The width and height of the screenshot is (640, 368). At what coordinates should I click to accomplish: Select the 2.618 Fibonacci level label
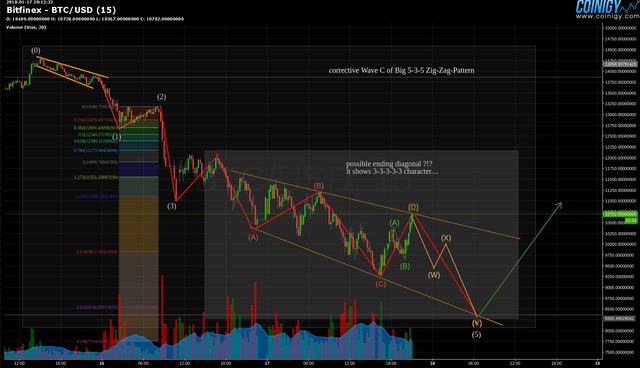[x=97, y=252]
